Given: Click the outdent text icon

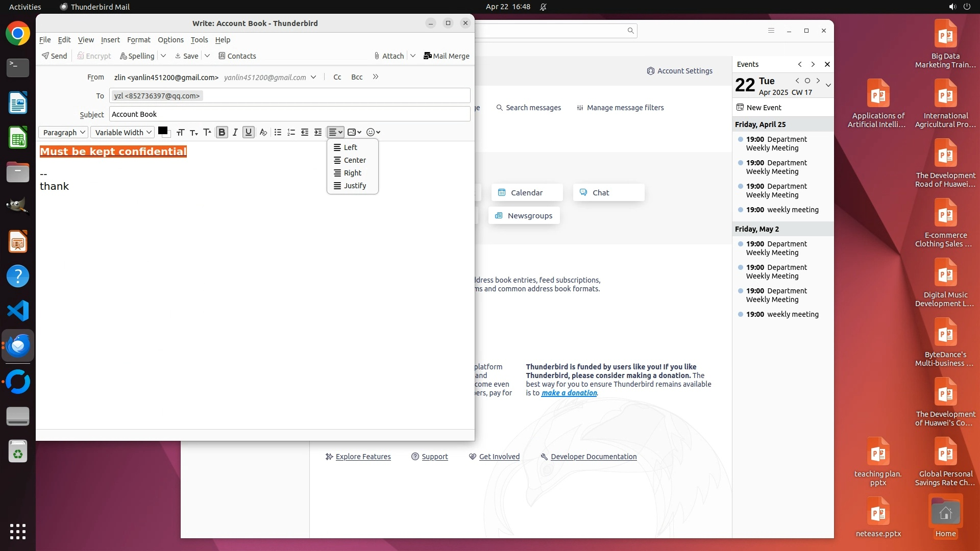Looking at the screenshot, I should click(x=305, y=132).
